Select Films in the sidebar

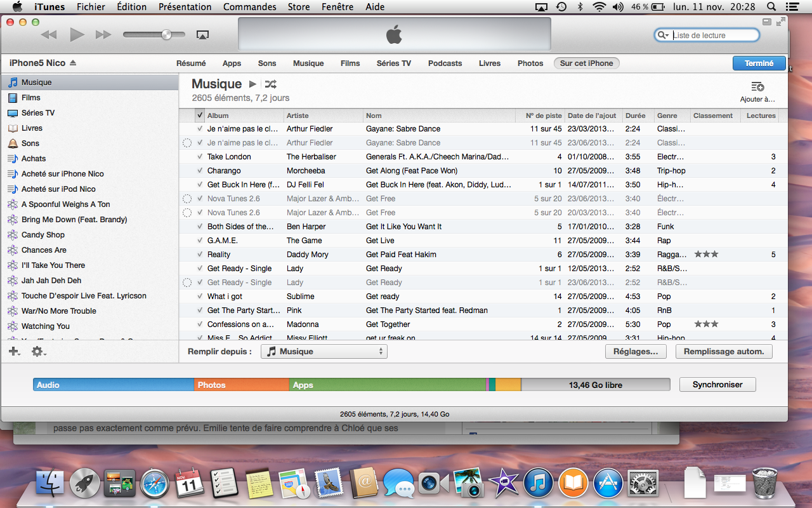(89, 98)
